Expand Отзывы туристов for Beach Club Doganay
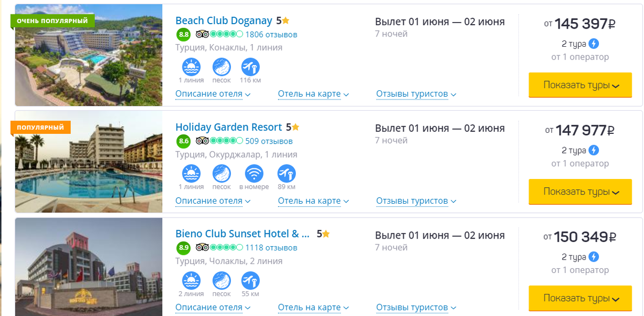The image size is (644, 316). [416, 94]
